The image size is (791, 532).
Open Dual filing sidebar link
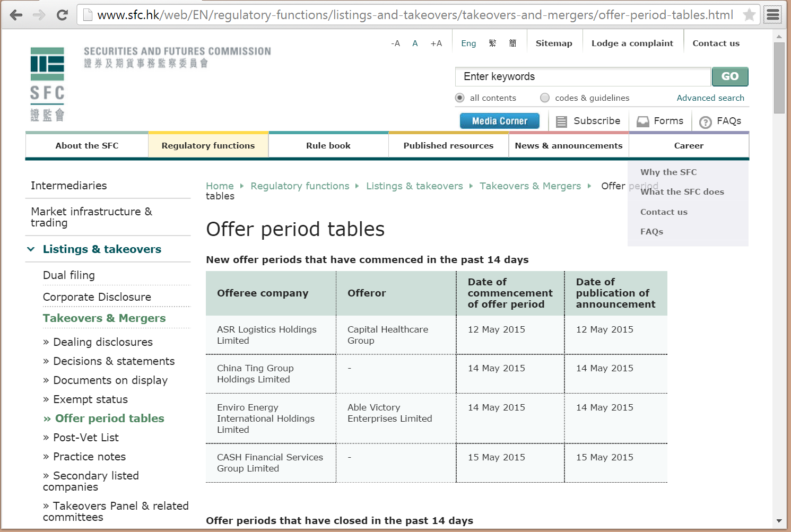(x=69, y=275)
